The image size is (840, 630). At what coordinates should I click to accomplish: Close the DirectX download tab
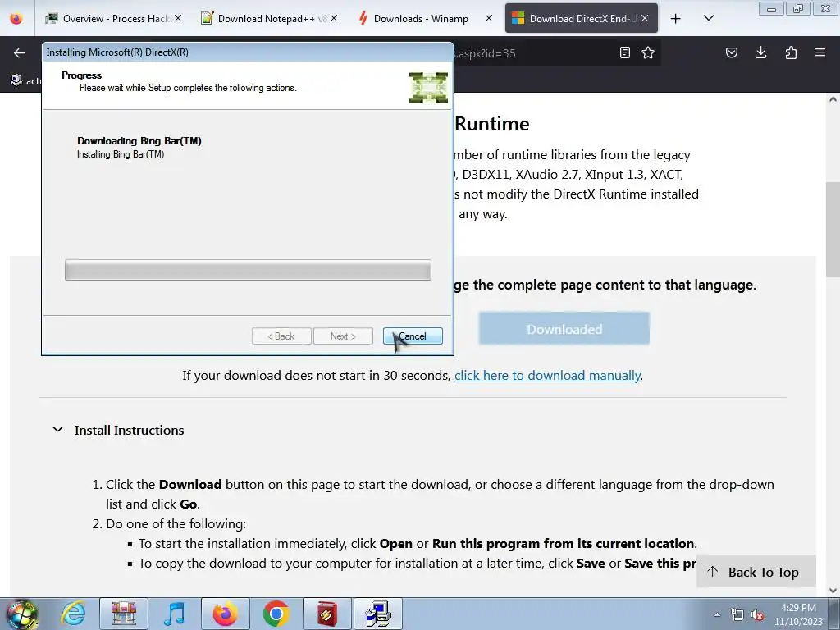point(645,18)
